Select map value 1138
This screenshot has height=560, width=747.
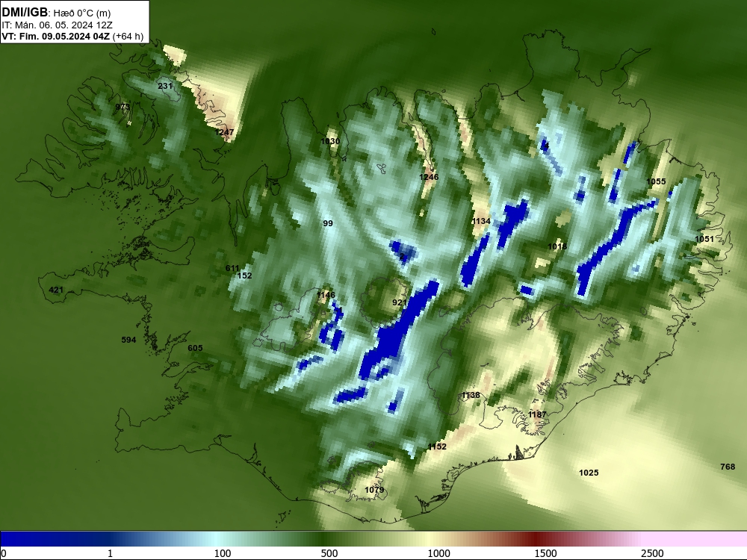pos(471,395)
